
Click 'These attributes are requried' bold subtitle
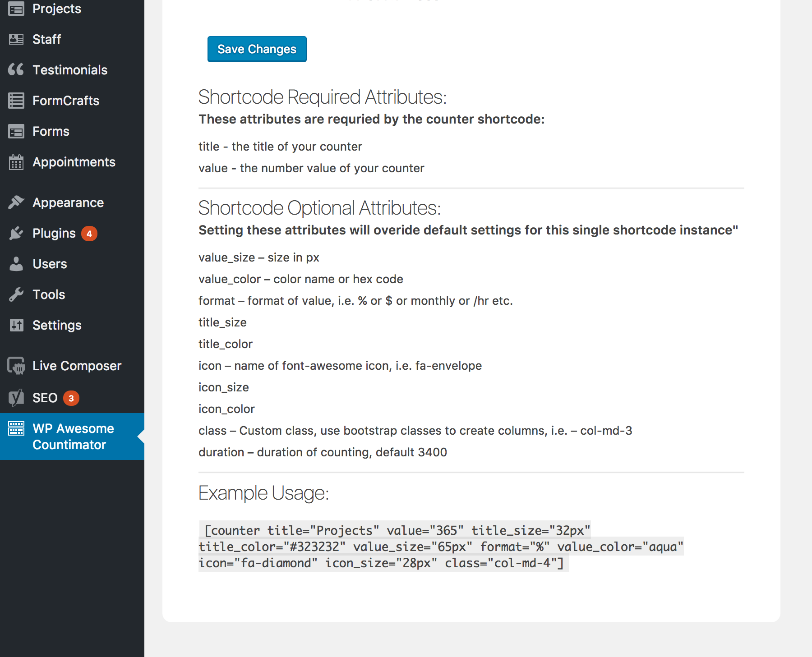tap(372, 119)
